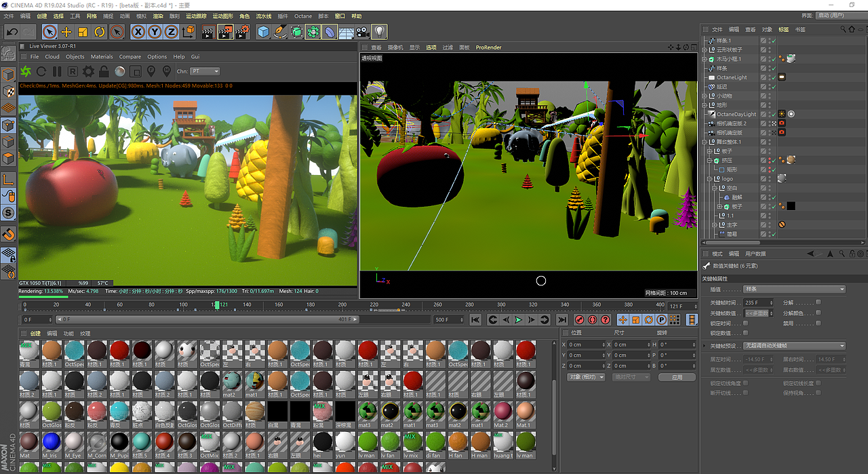Click the blue Cube primitive icon
Screen dimensions: 868x474
click(263, 32)
